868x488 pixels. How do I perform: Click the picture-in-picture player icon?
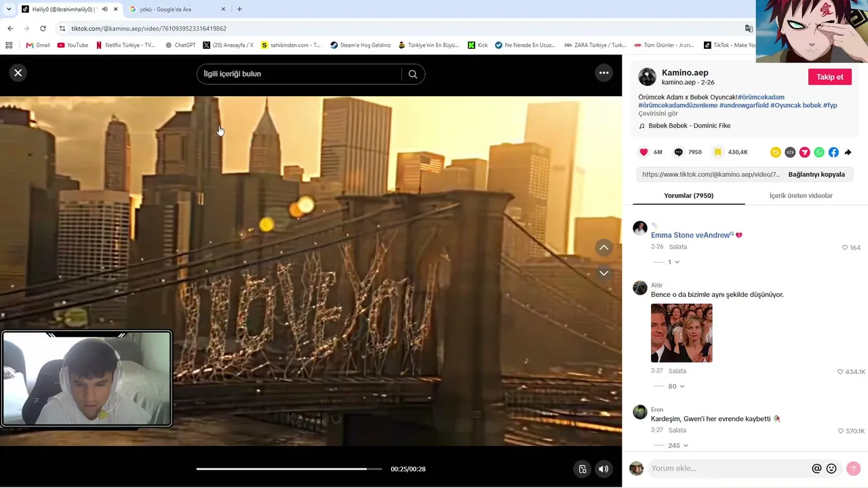point(582,469)
